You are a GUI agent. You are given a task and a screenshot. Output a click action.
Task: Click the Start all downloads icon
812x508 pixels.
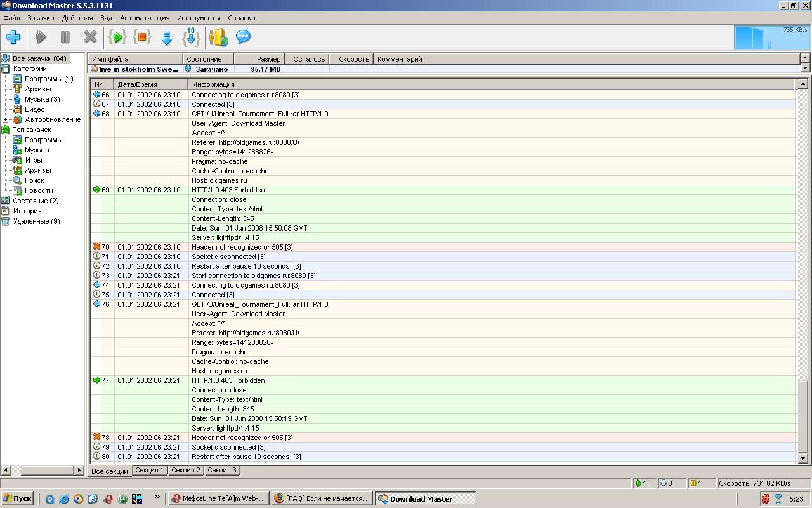117,37
